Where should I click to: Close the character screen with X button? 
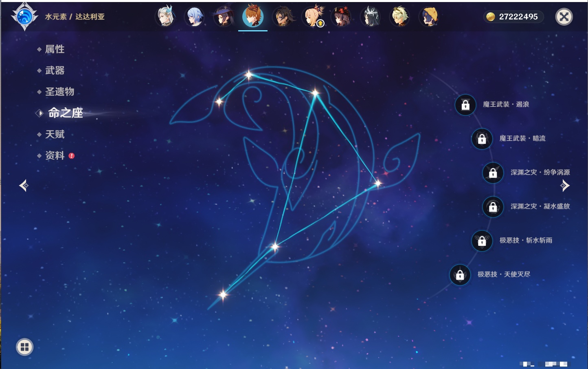click(564, 17)
